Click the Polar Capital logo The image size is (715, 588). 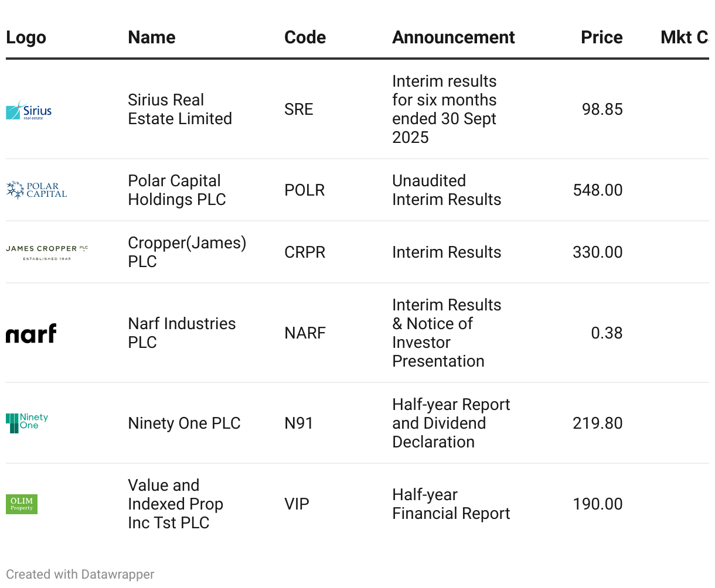click(36, 190)
